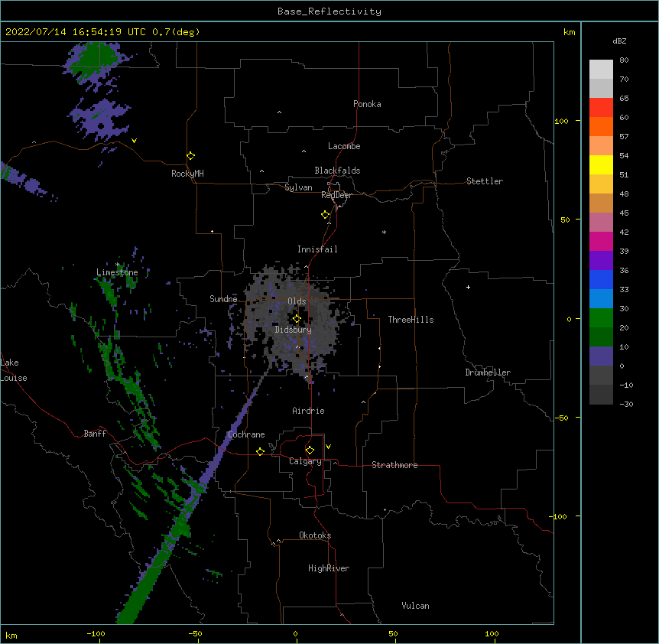Click the 100 km mark on right axis
This screenshot has height=644, width=659.
tap(561, 121)
